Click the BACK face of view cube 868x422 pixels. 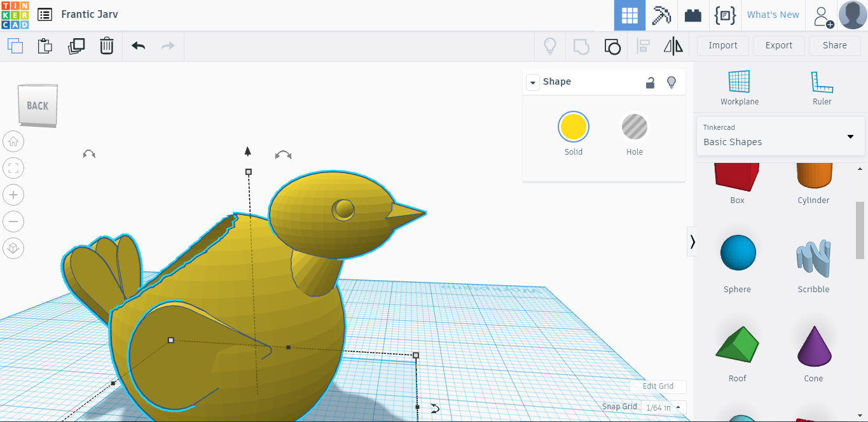coord(38,106)
